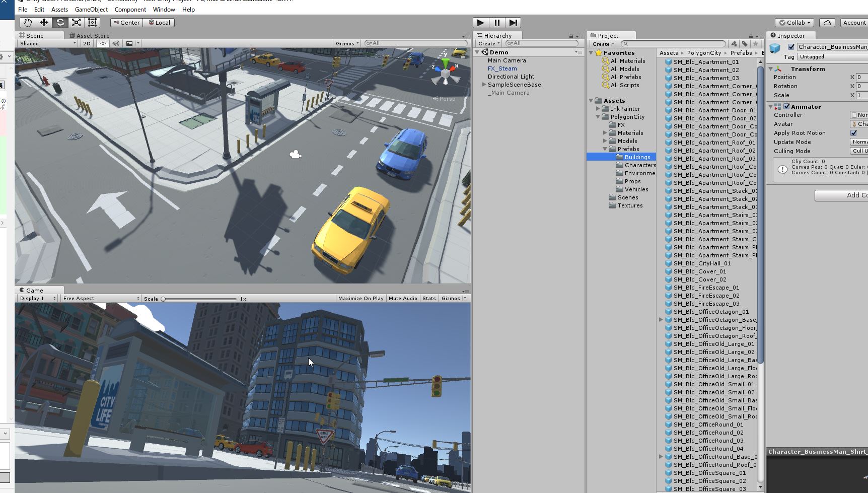Select the Hand tool
Image resolution: width=868 pixels, height=493 pixels.
28,23
